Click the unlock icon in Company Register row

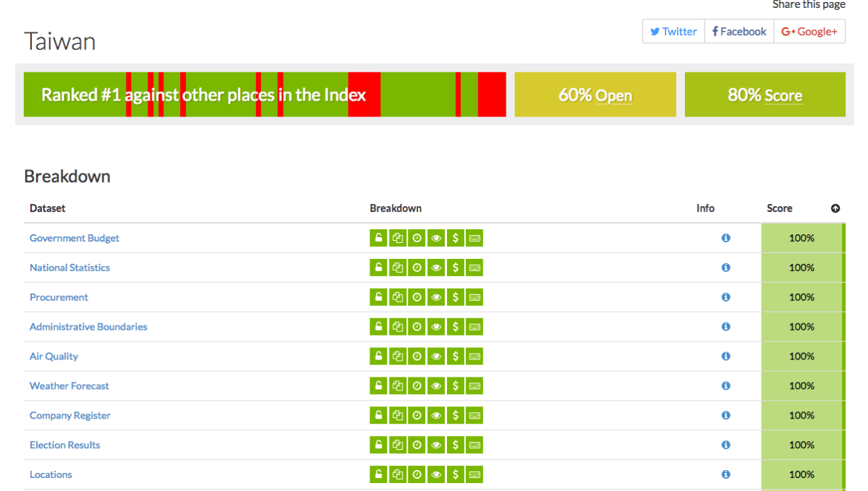click(378, 416)
